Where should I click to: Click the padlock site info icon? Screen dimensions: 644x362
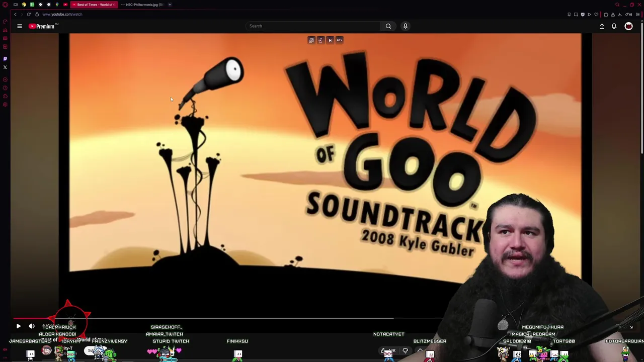click(37, 14)
